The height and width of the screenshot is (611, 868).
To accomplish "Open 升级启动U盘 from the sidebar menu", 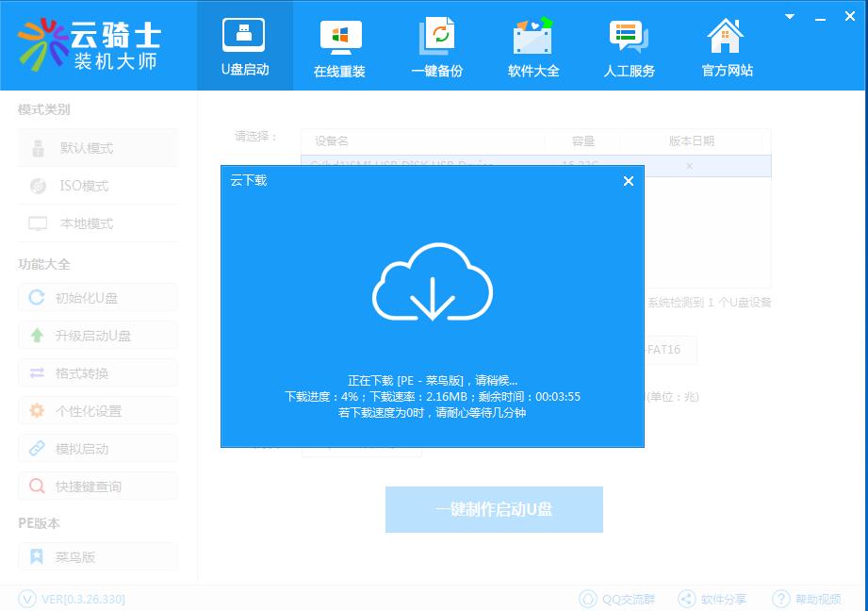I will coord(97,335).
